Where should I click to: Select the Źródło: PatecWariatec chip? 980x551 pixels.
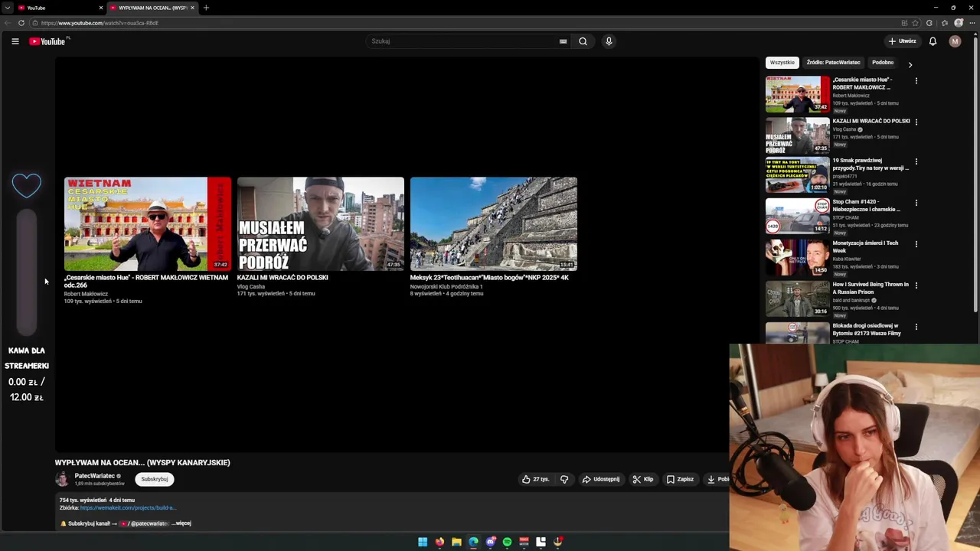click(x=833, y=62)
